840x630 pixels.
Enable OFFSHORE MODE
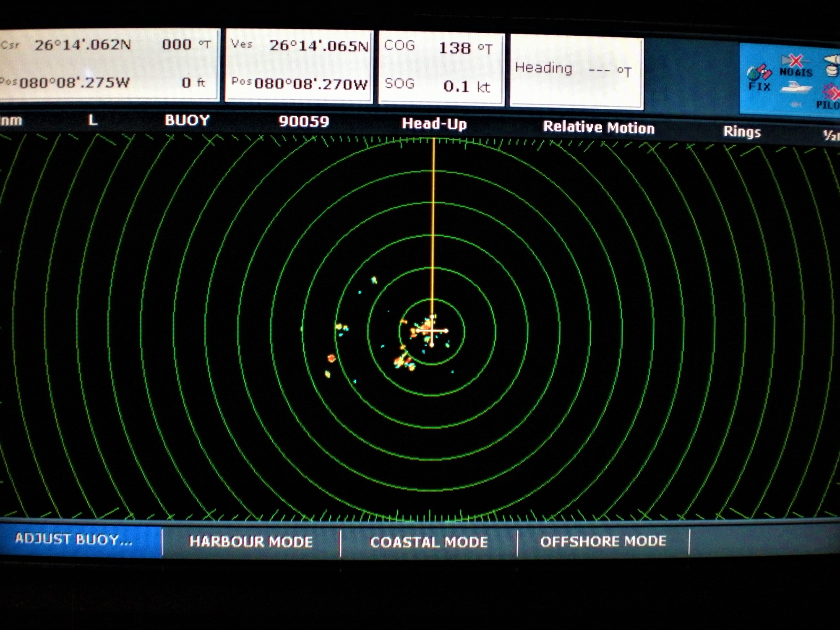coord(603,541)
